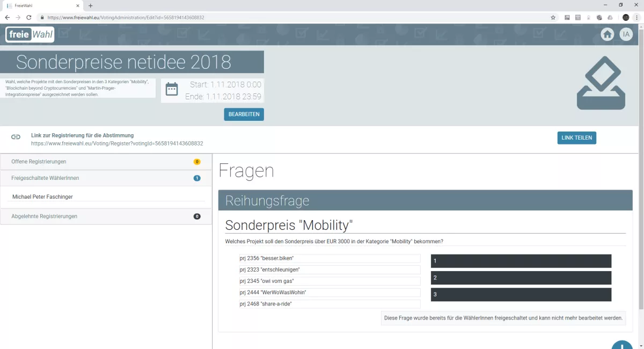This screenshot has height=349, width=644.
Task: Click the large ballot box illustration
Action: click(x=601, y=82)
